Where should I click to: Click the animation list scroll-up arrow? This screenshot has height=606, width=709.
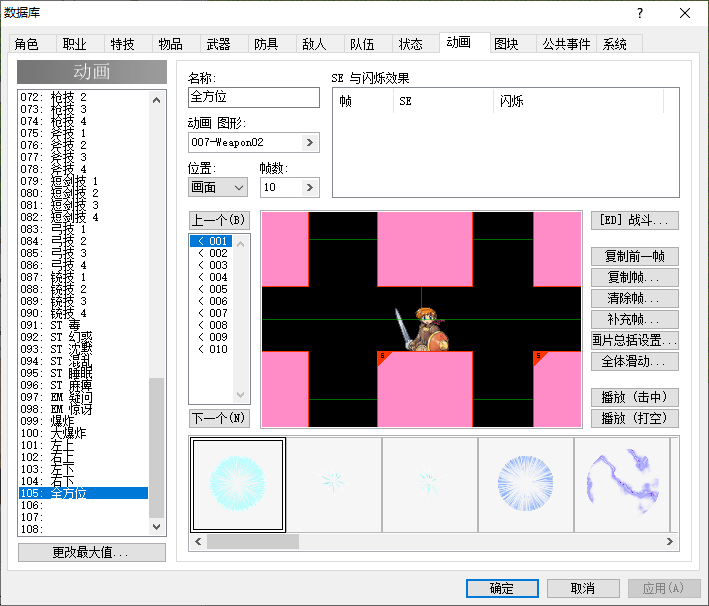[x=156, y=100]
